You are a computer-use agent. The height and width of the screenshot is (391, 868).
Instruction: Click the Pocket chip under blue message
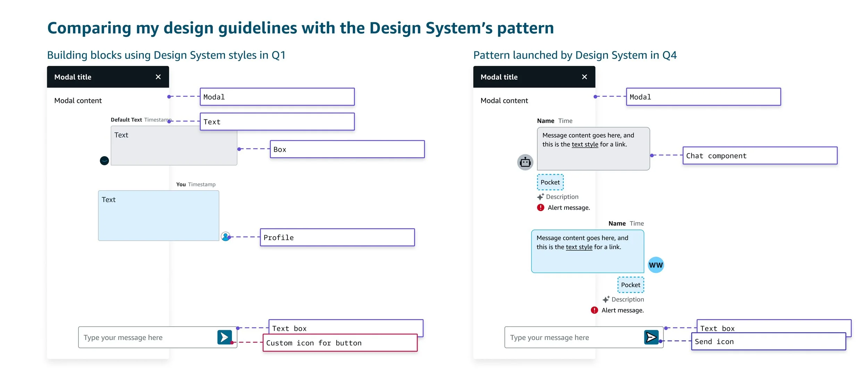[630, 285]
